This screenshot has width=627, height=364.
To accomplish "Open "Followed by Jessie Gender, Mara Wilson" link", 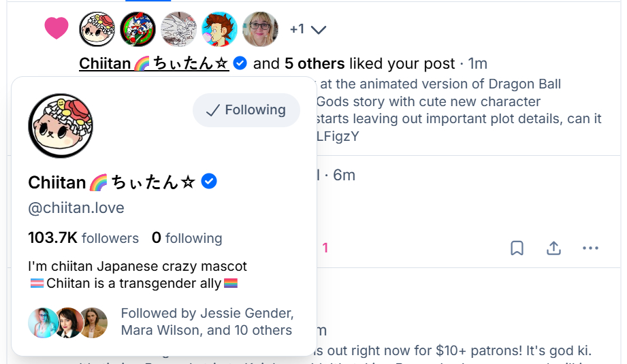I will [x=207, y=322].
